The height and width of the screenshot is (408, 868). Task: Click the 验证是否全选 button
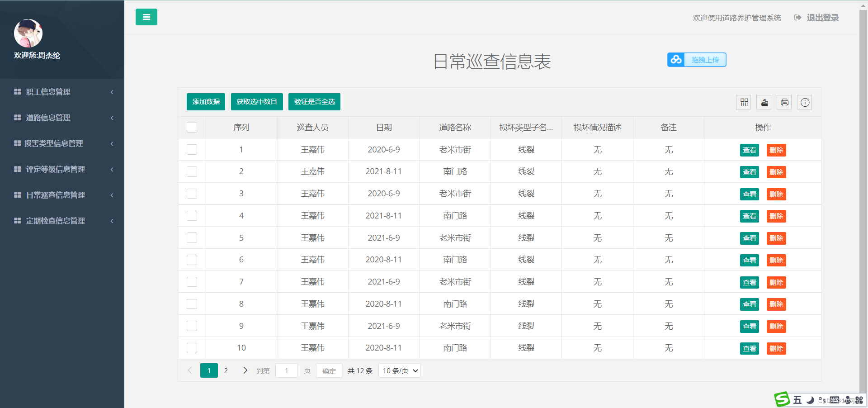[314, 102]
